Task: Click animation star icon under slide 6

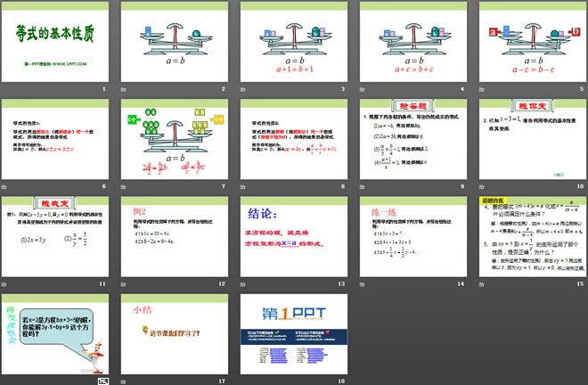Action: (x=4, y=186)
